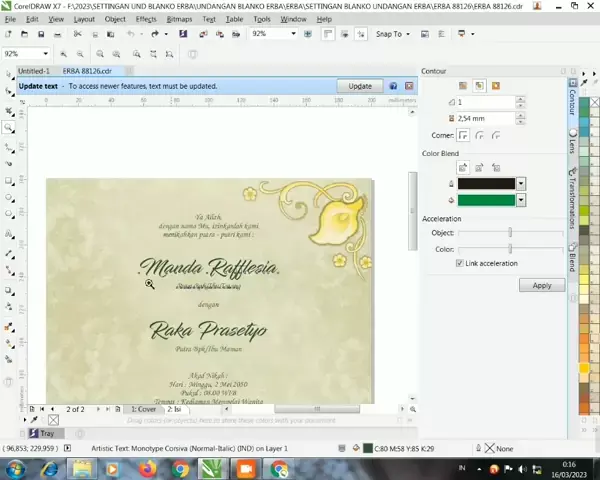Viewport: 600px width, 480px height.
Task: Select the Outside Contour icon
Action: point(494,86)
